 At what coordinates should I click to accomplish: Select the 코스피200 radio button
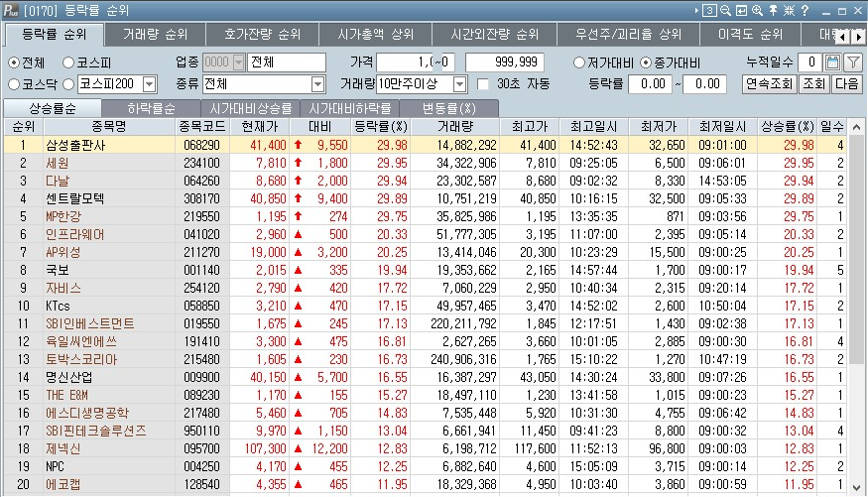click(68, 84)
